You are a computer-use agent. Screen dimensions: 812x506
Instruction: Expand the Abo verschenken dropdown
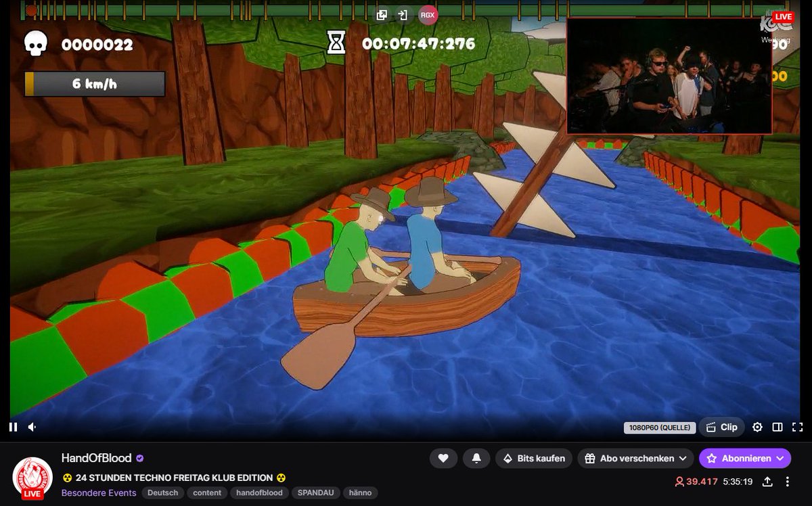point(635,458)
